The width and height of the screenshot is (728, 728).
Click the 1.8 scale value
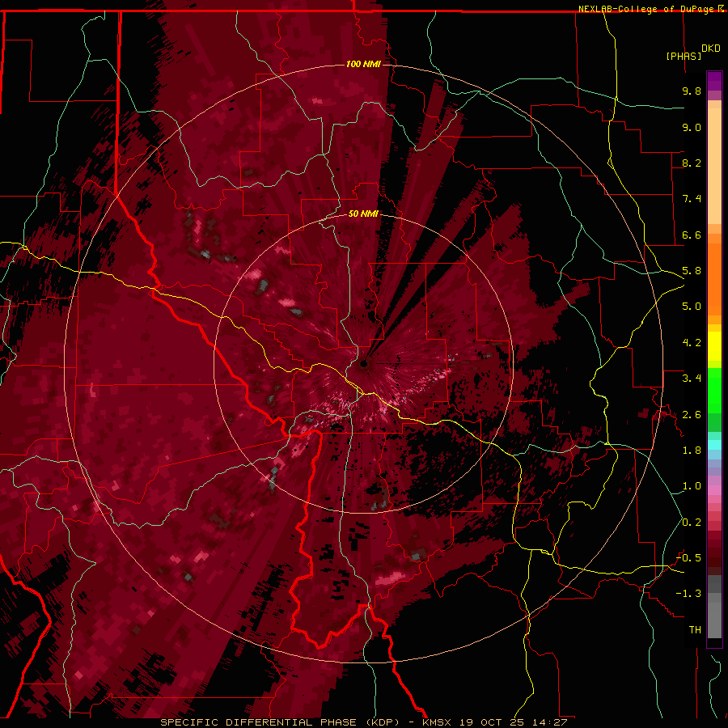(x=692, y=451)
